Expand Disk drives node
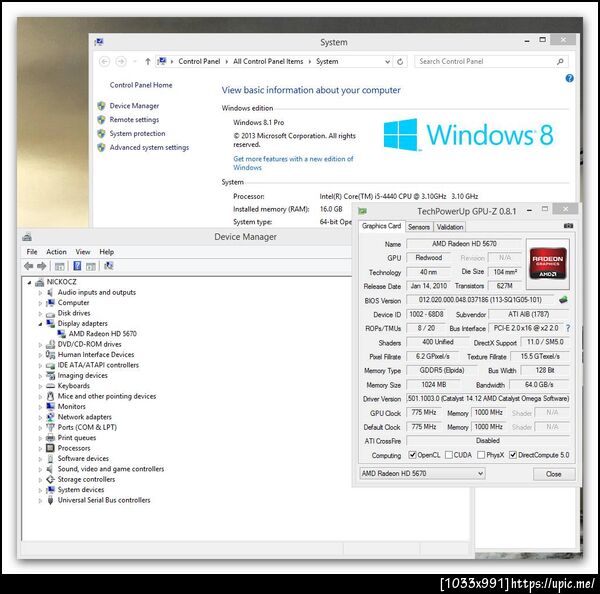The height and width of the screenshot is (594, 600). tap(40, 313)
